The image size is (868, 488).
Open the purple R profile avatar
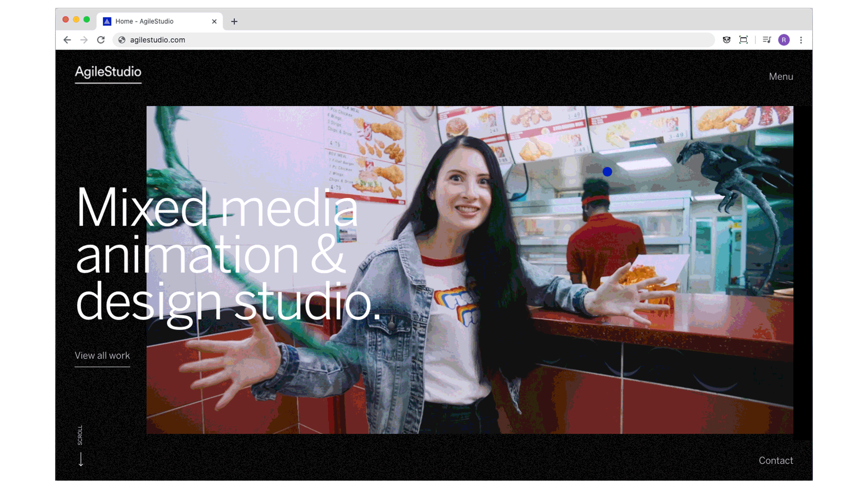pos(784,40)
